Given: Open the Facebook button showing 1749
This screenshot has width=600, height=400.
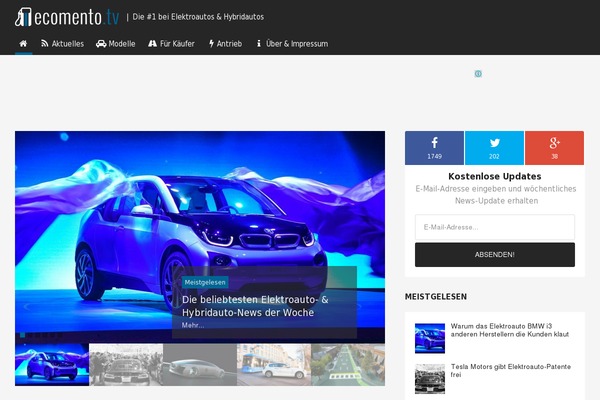Looking at the screenshot, I should [x=434, y=148].
